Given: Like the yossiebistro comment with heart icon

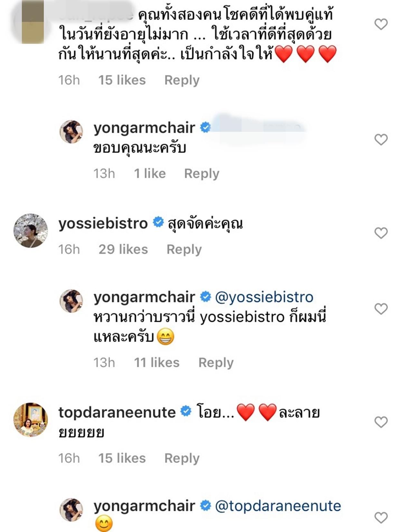Looking at the screenshot, I should 381,233.
